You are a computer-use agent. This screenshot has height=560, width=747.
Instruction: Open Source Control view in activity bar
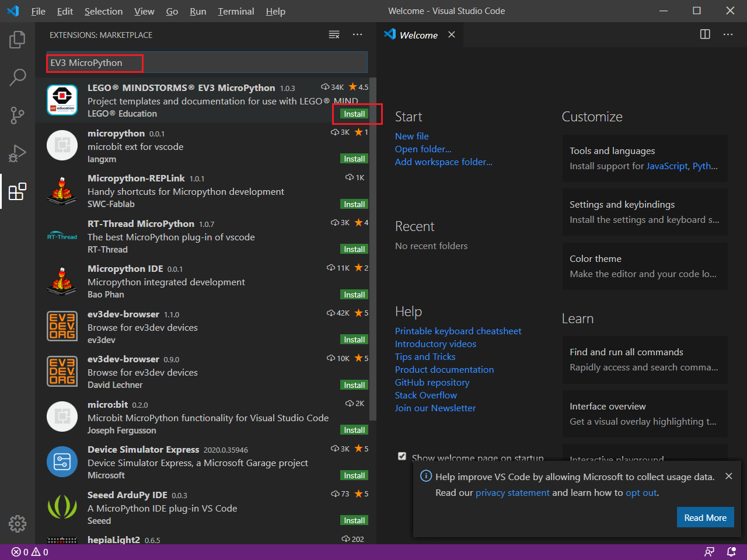(18, 115)
